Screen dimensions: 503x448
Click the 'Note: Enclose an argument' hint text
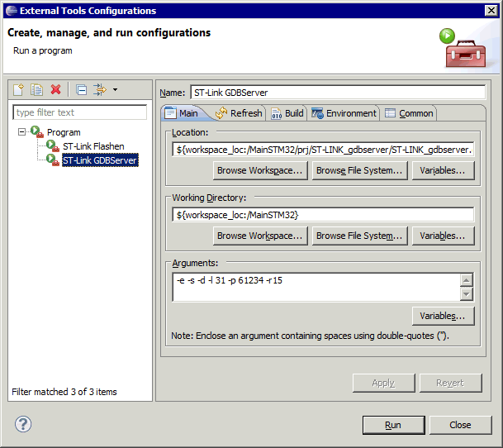[x=311, y=336]
